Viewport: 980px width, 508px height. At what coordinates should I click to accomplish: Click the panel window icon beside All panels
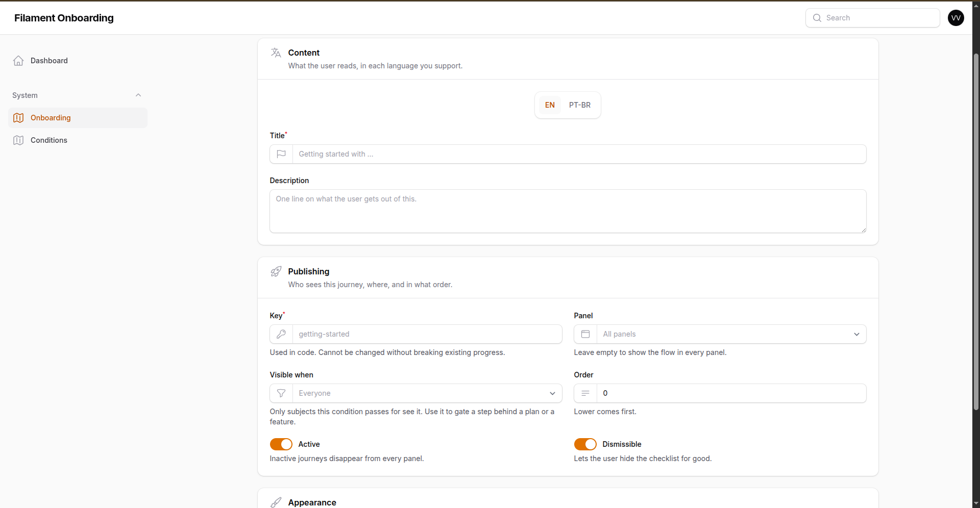point(585,334)
